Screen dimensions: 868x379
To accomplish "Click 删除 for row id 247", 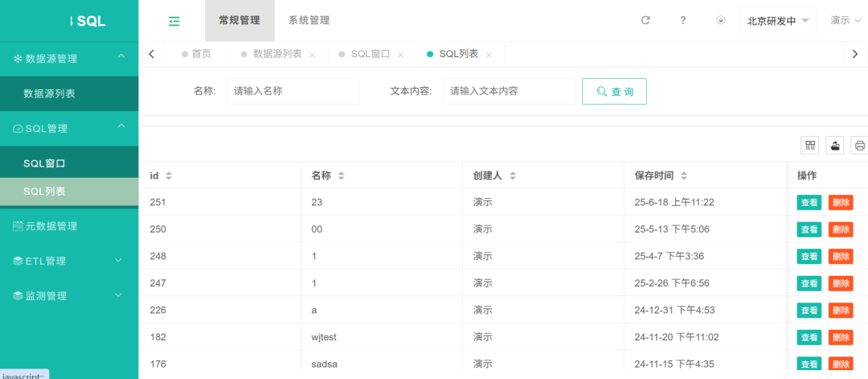I will pyautogui.click(x=841, y=283).
